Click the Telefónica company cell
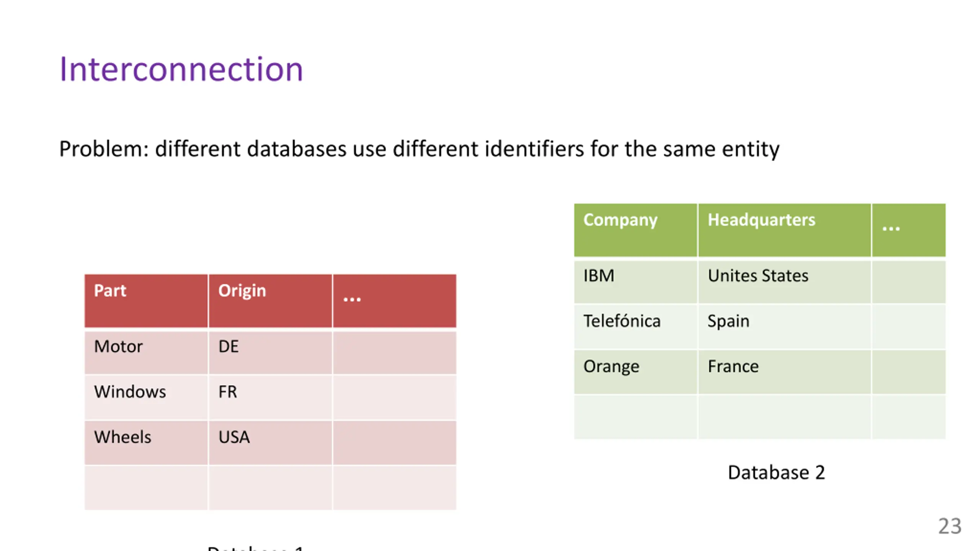 click(635, 327)
